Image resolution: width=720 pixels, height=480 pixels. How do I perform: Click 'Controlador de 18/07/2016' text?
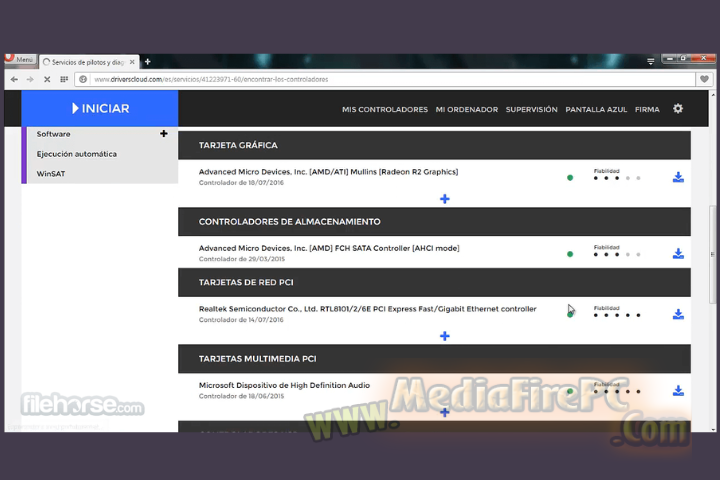pyautogui.click(x=241, y=183)
